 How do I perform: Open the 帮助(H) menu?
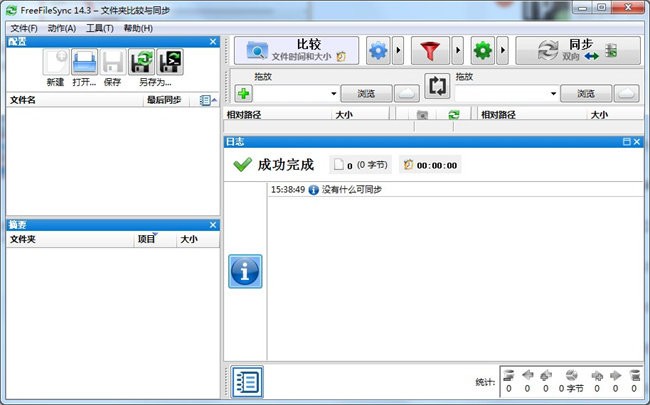coord(138,28)
